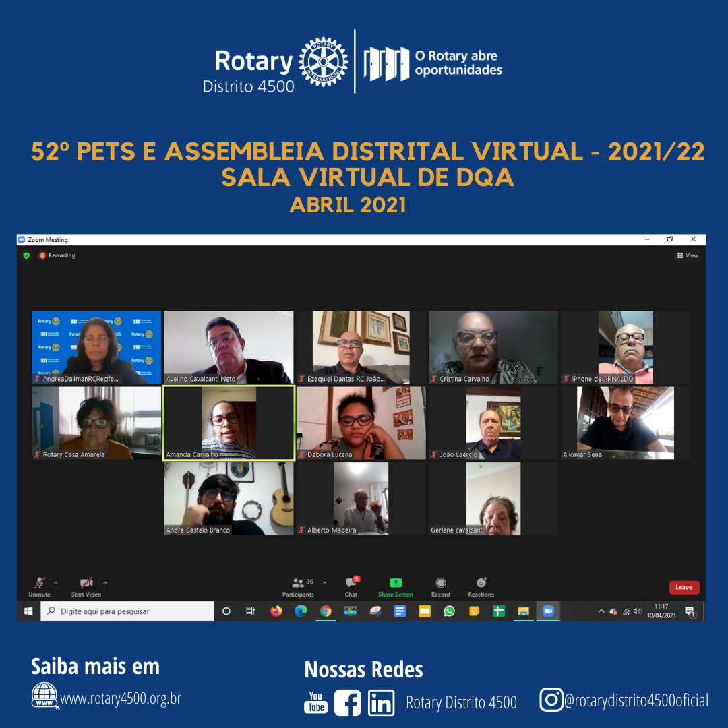Screen dimensions: 728x728
Task: Open the Participants panel icon
Action: coord(298,585)
